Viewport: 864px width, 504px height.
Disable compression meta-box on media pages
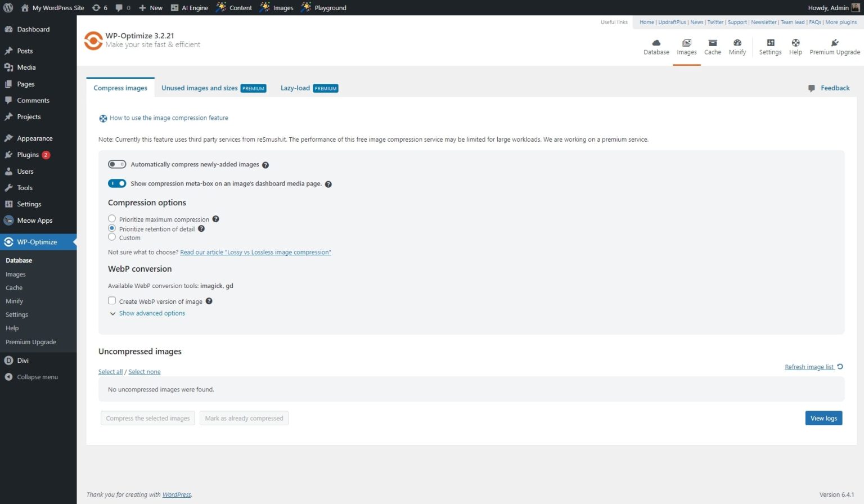click(117, 183)
